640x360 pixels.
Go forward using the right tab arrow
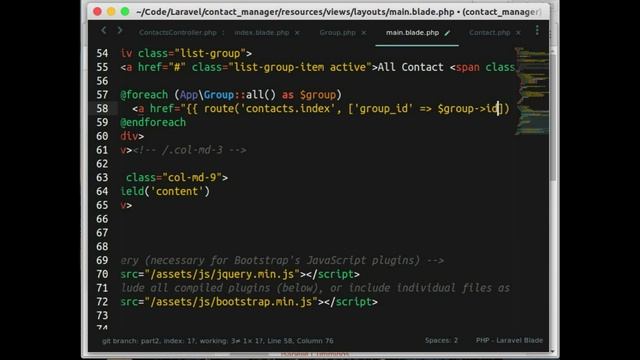tap(120, 30)
